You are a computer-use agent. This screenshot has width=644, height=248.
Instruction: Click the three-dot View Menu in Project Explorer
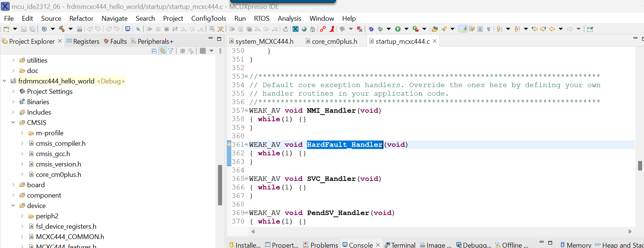tap(220, 51)
